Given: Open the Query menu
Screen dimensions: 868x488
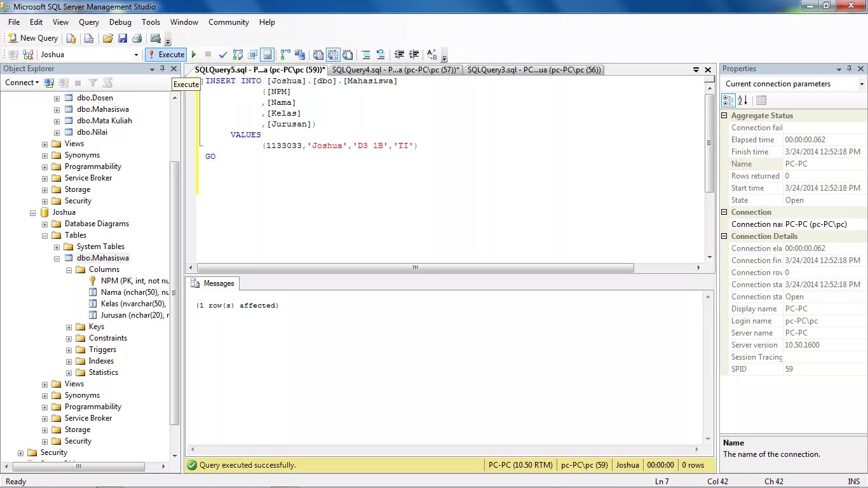Looking at the screenshot, I should (x=89, y=22).
